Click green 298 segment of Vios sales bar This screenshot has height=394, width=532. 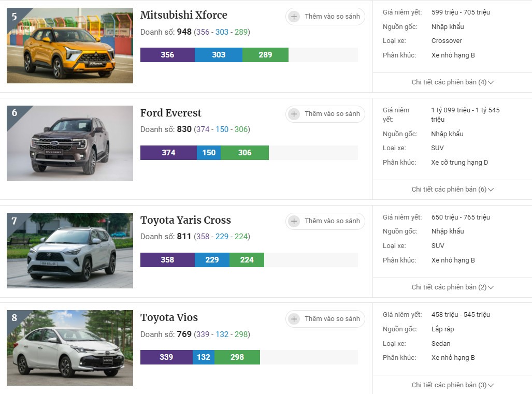click(x=237, y=357)
